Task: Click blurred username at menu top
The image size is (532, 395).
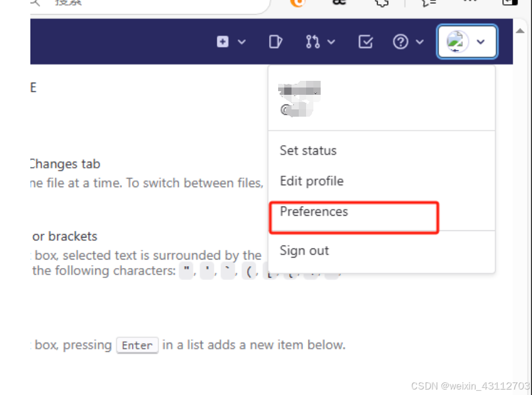Action: click(x=299, y=91)
